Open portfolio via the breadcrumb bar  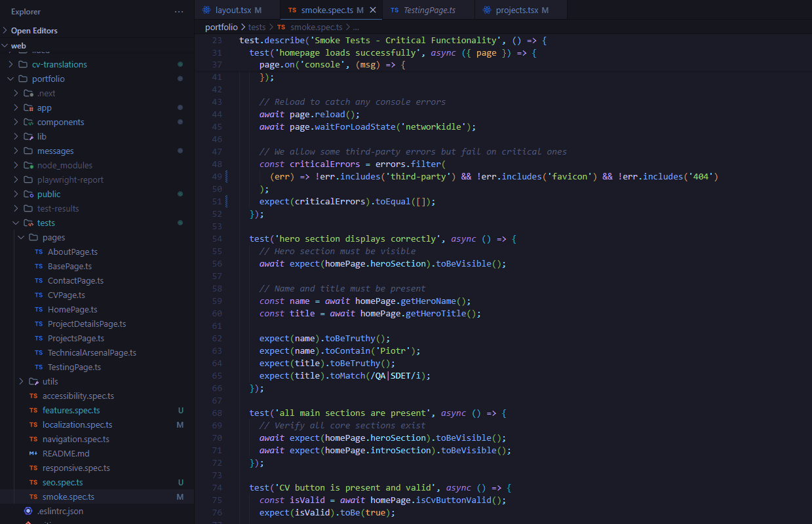tap(222, 27)
